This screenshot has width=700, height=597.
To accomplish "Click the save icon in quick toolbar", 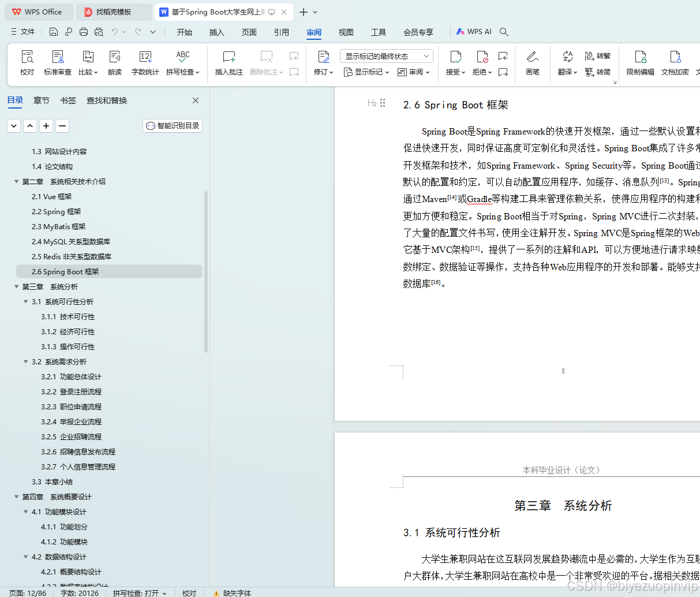I will click(54, 32).
